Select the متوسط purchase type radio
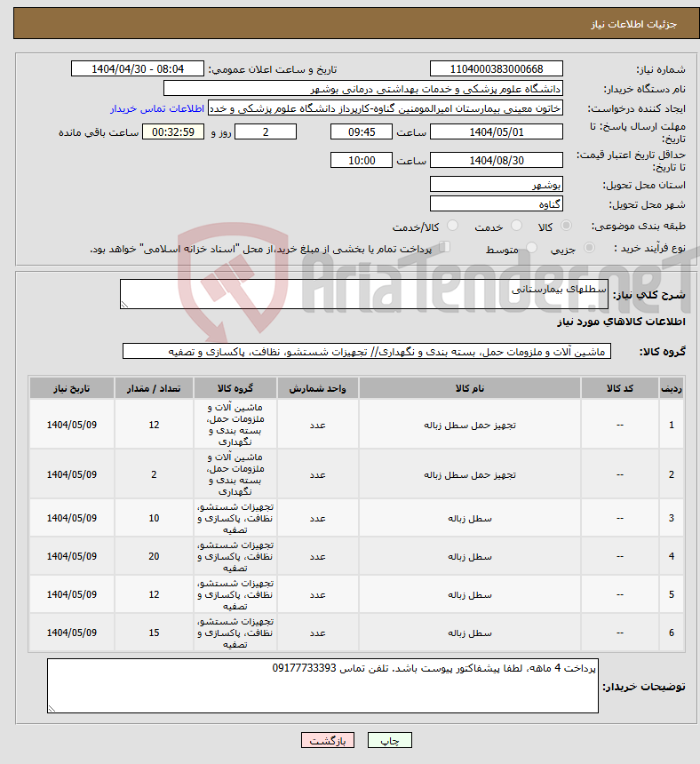Viewport: 700px width, 764px height. pyautogui.click(x=531, y=248)
